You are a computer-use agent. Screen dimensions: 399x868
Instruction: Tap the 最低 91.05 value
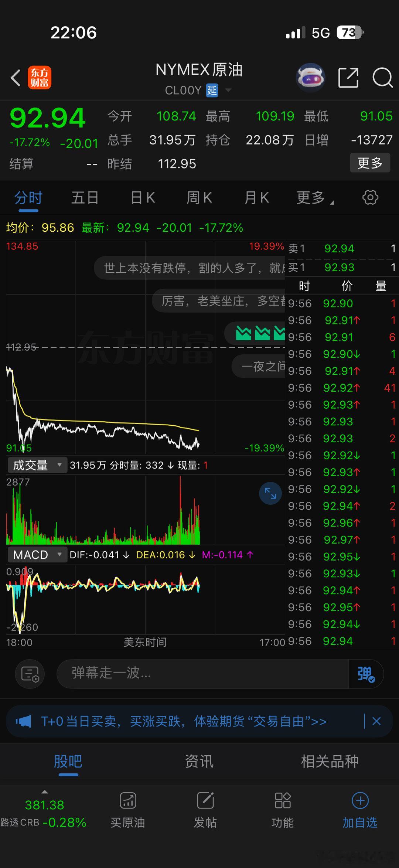coord(376,116)
